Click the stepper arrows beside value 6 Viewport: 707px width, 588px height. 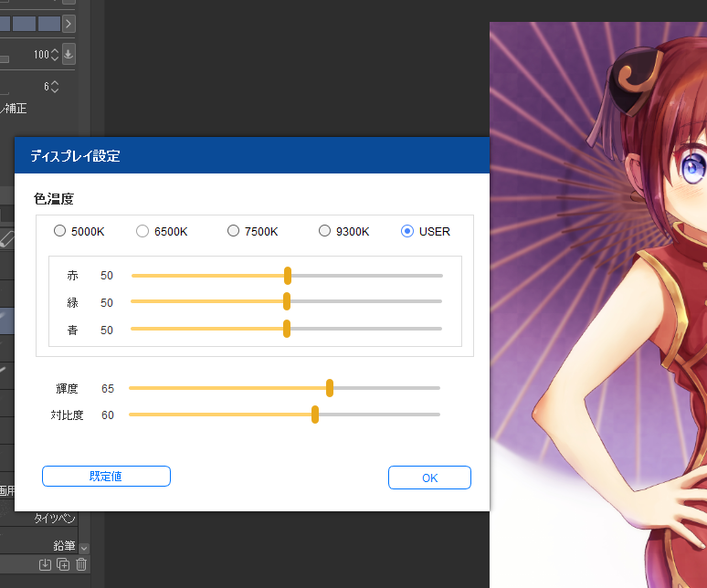click(x=55, y=87)
